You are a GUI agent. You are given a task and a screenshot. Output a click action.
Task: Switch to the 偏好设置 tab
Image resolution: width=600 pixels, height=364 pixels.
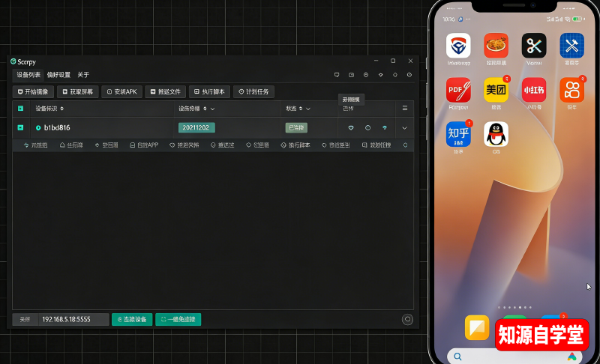pos(58,75)
